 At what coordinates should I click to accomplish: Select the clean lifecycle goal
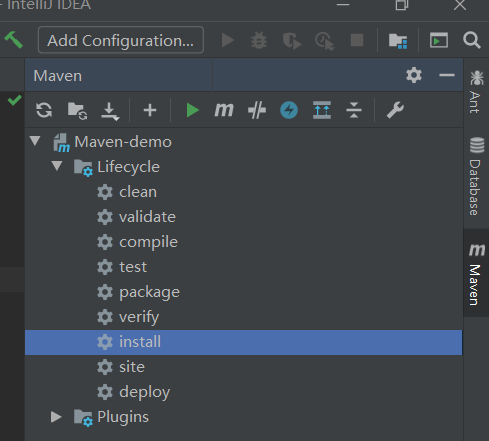tap(138, 192)
